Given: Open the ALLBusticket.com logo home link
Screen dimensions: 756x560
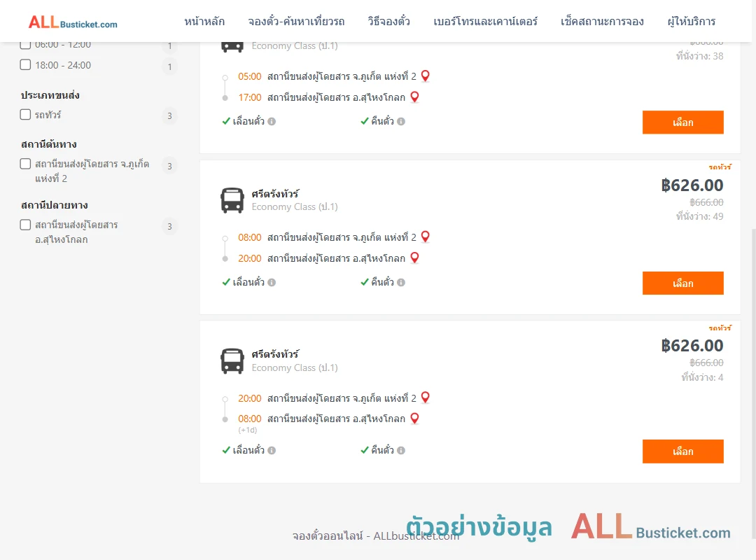Looking at the screenshot, I should pyautogui.click(x=73, y=22).
